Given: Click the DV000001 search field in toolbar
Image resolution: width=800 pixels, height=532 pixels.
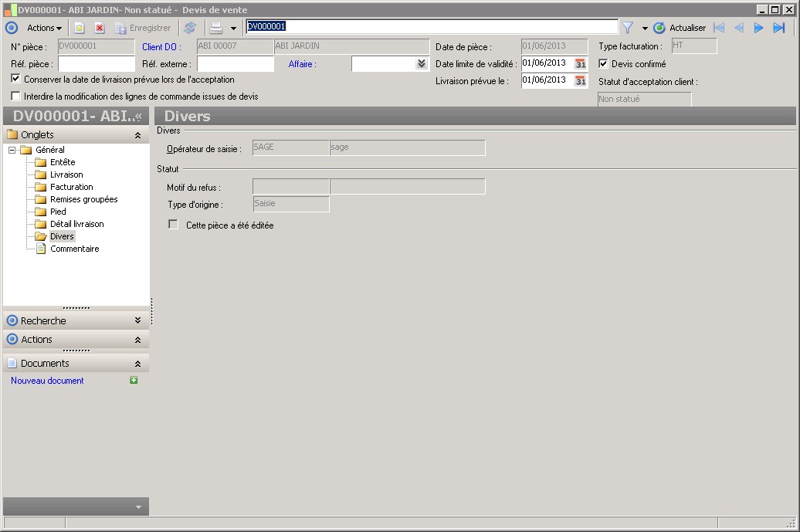Looking at the screenshot, I should (x=432, y=26).
